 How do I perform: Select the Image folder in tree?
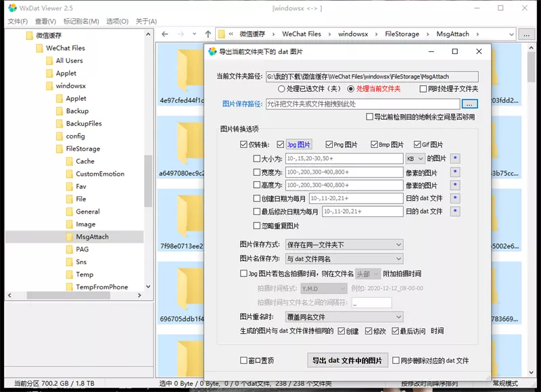[x=85, y=224]
